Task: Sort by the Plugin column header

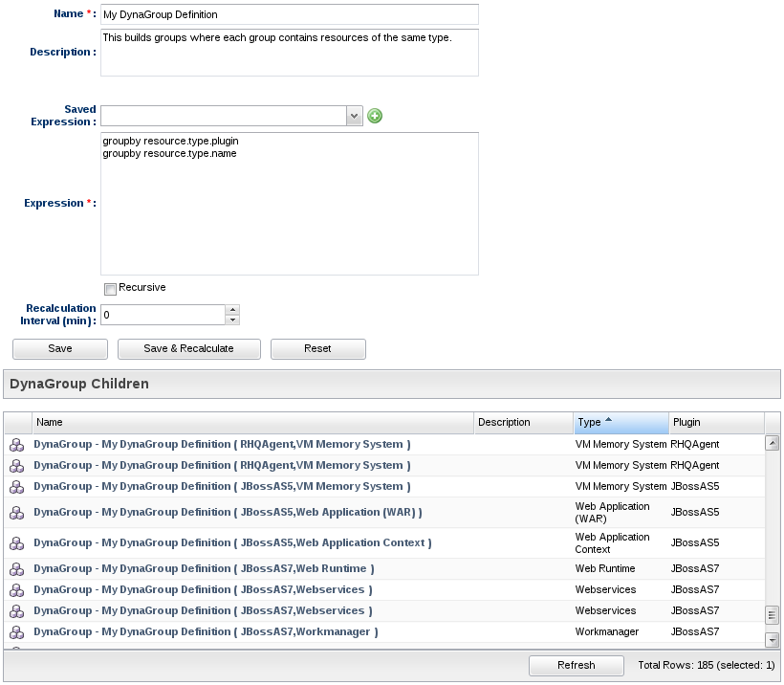Action: click(716, 422)
